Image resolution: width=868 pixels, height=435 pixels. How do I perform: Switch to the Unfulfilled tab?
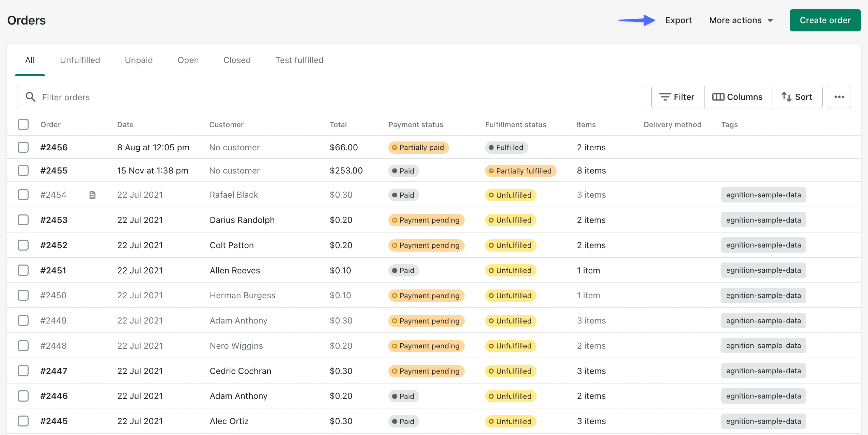80,60
